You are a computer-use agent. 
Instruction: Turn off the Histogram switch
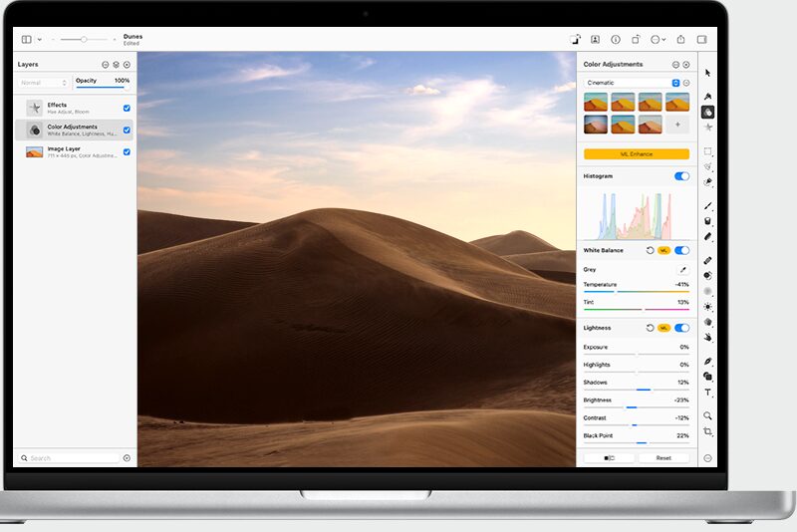click(681, 176)
